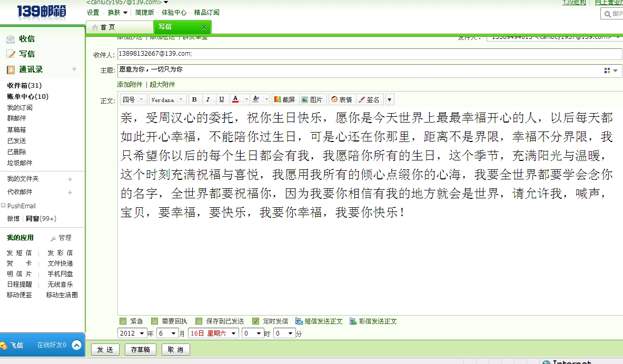Click the 发送 send button

105,350
